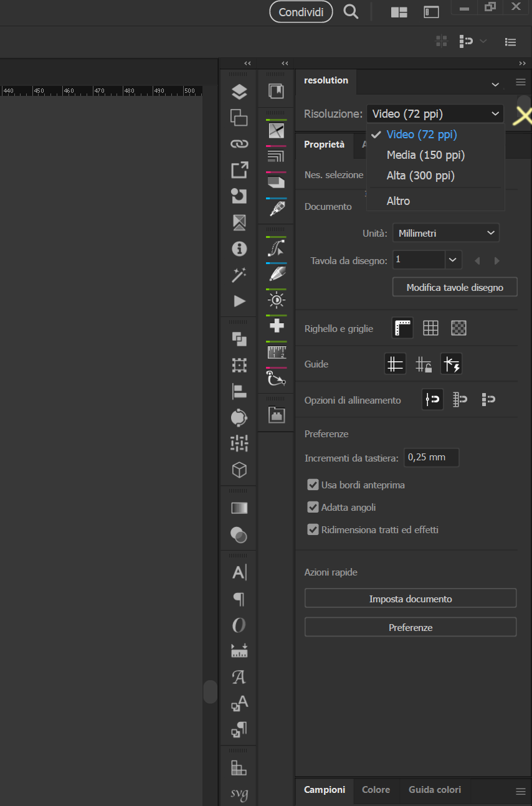This screenshot has width=532, height=806.
Task: Open the Collegamenti panel chain icon
Action: point(239,143)
